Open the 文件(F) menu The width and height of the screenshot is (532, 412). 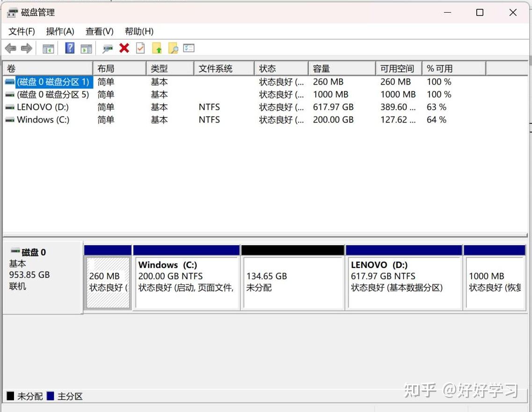point(22,31)
